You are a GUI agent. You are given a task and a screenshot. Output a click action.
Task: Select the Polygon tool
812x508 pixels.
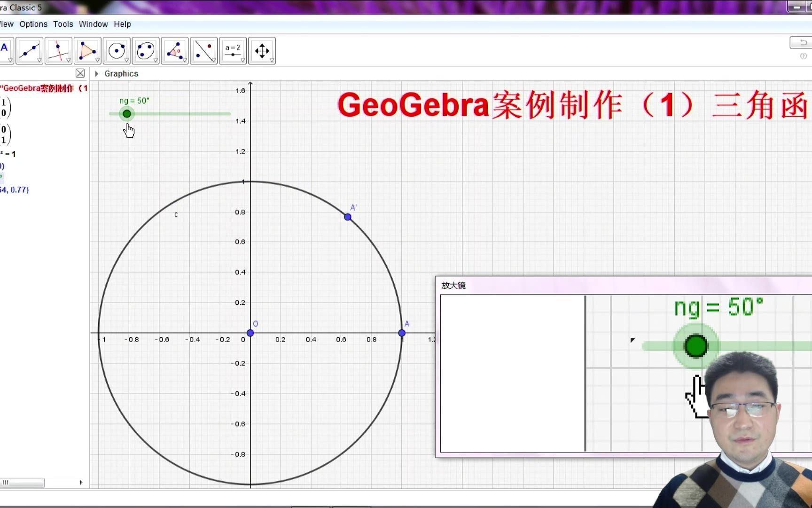pos(87,50)
